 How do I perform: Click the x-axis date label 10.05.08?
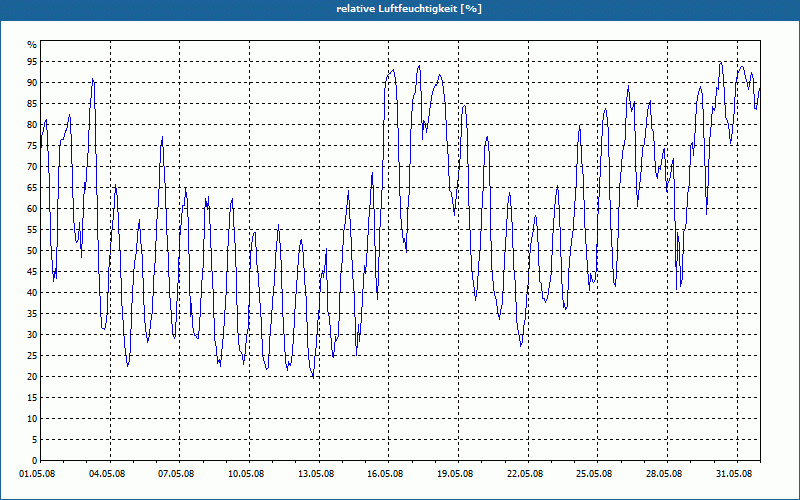click(246, 473)
